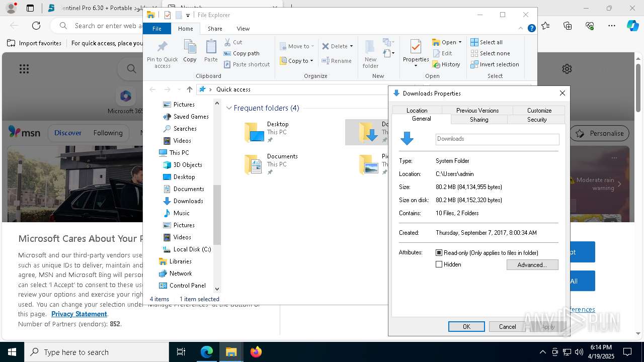Viewport: 644px width, 362px height.
Task: Open Advanced attributes button
Action: [532, 265]
